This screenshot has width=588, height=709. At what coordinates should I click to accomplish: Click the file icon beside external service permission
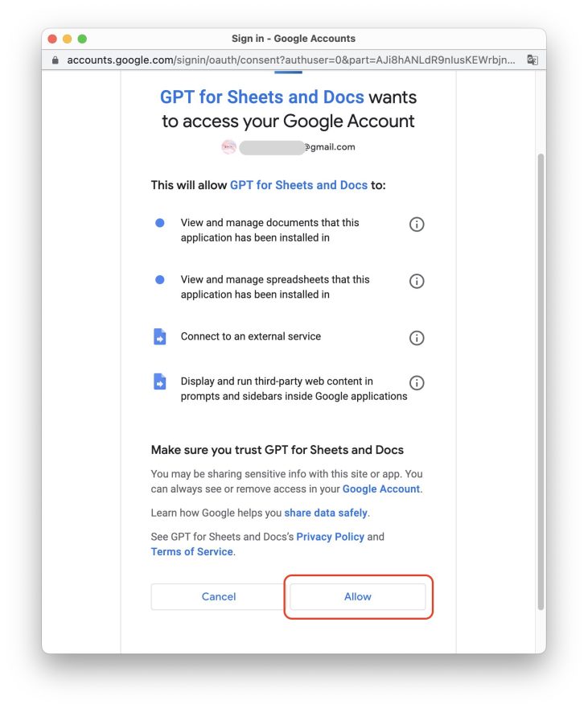pos(158,337)
